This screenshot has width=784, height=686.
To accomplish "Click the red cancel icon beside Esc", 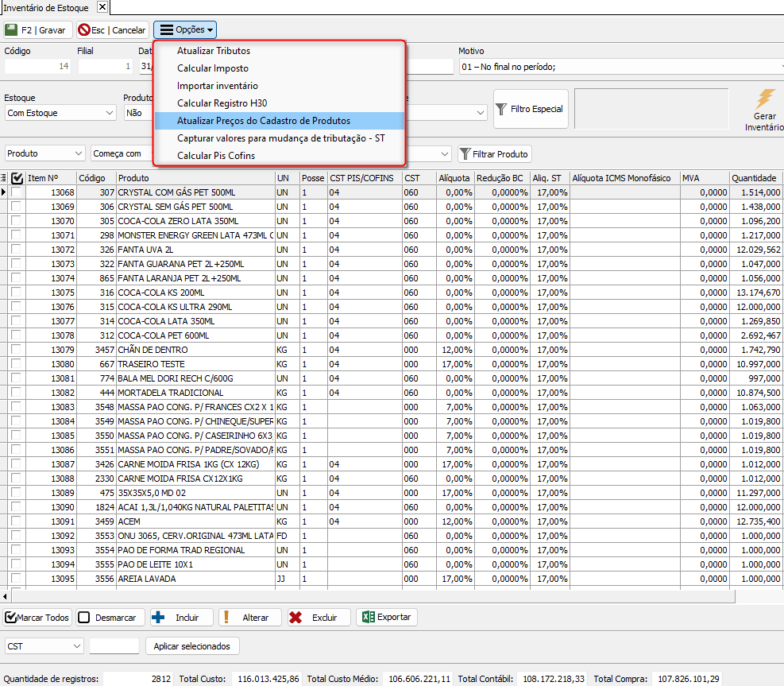I will tap(83, 30).
